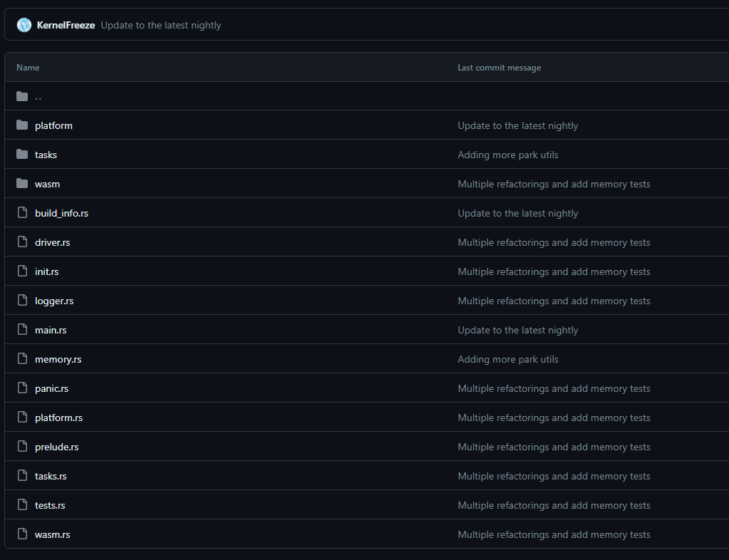Click the platform folder icon
729x560 pixels.
[x=22, y=125]
